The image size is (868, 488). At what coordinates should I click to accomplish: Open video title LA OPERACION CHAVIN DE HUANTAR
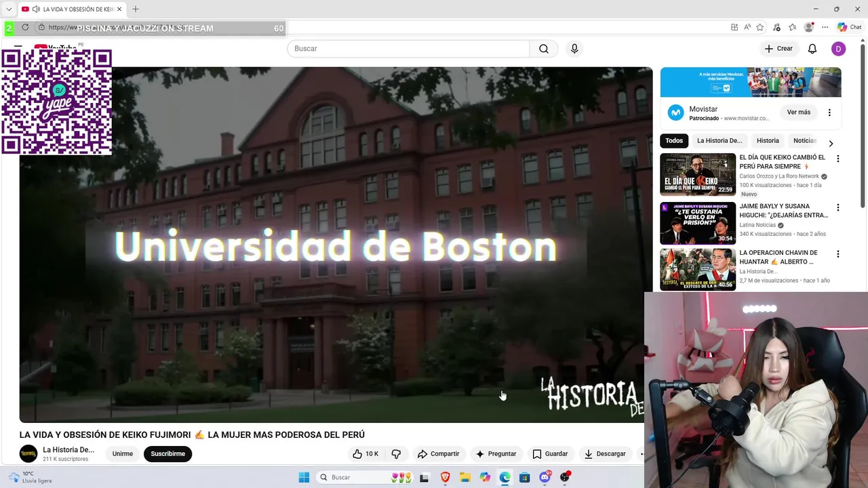pyautogui.click(x=778, y=257)
